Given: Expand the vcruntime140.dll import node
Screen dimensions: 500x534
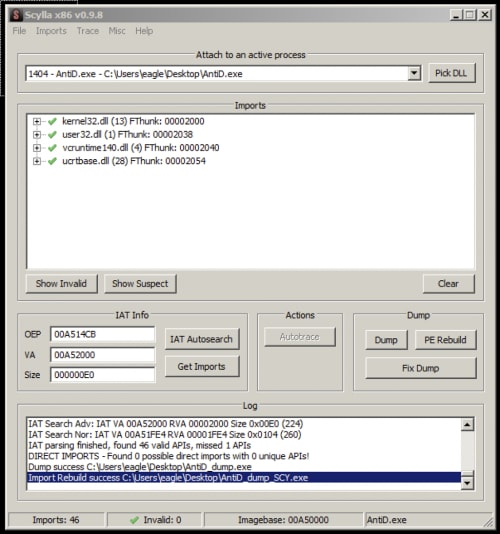Looking at the screenshot, I should 37,148.
